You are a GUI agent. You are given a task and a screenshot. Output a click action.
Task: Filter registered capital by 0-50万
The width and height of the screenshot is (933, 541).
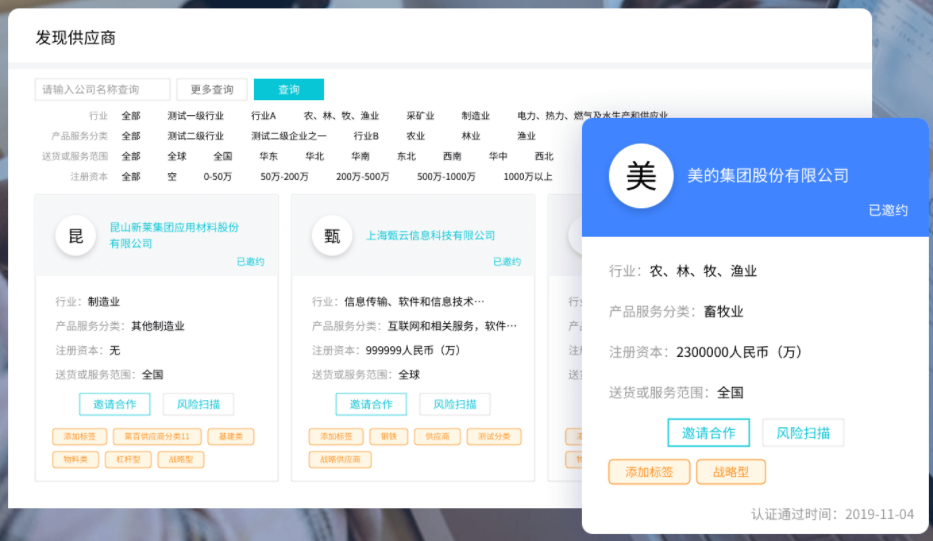click(x=218, y=176)
